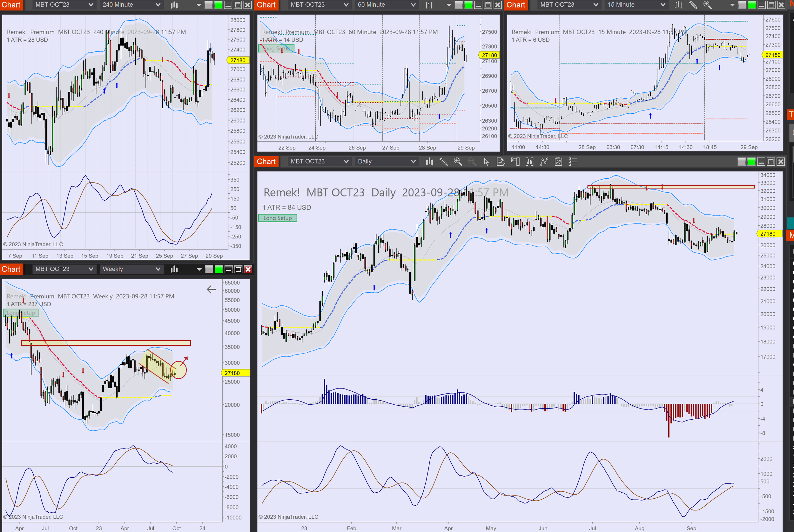Open Indicators icon in Daily chart toolbar
Viewport: 794px width, 532px height.
click(544, 162)
